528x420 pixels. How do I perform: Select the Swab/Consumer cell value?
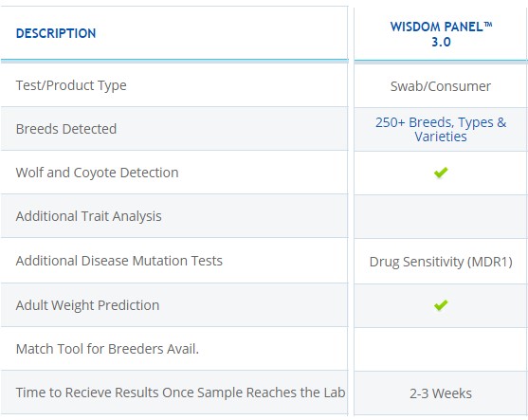(441, 86)
